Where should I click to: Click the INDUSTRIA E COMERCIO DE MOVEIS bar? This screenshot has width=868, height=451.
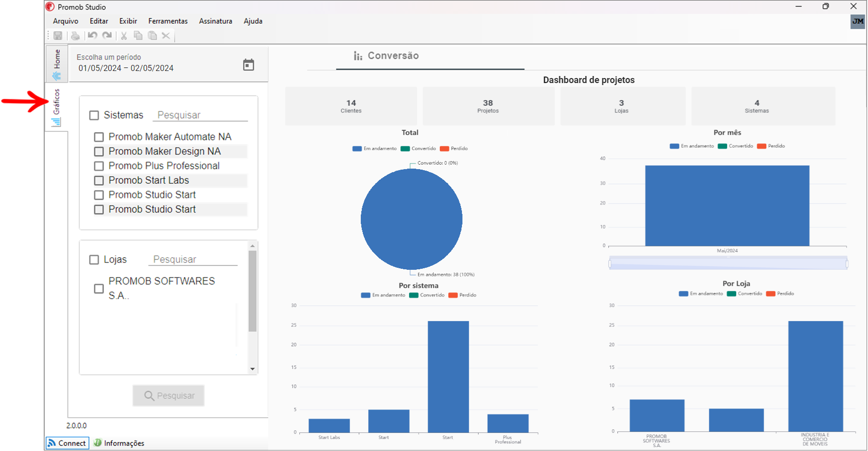815,376
